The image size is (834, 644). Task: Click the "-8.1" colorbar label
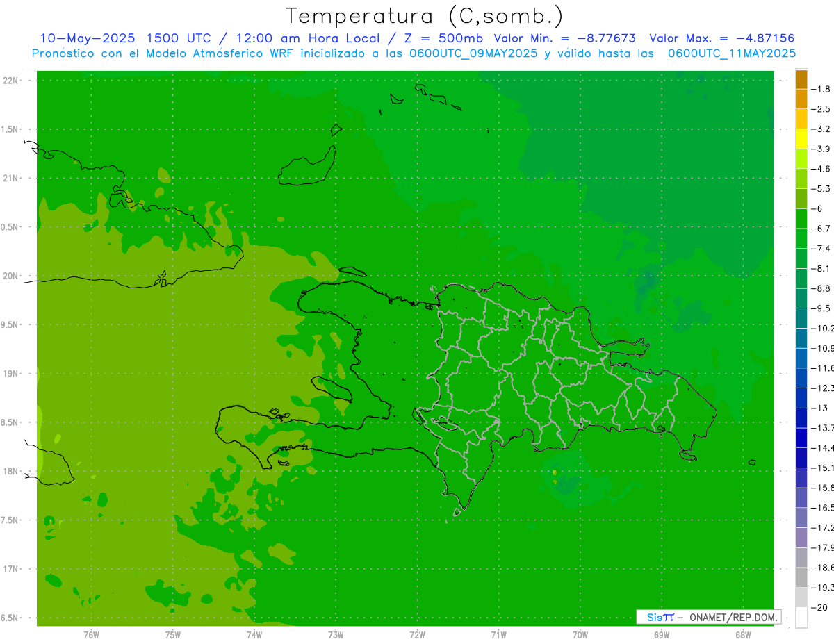pyautogui.click(x=821, y=268)
